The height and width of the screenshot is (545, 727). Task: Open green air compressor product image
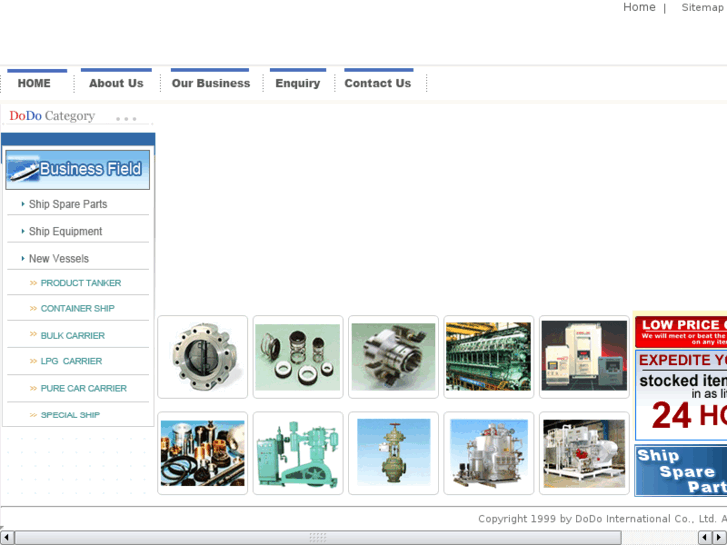click(x=298, y=453)
